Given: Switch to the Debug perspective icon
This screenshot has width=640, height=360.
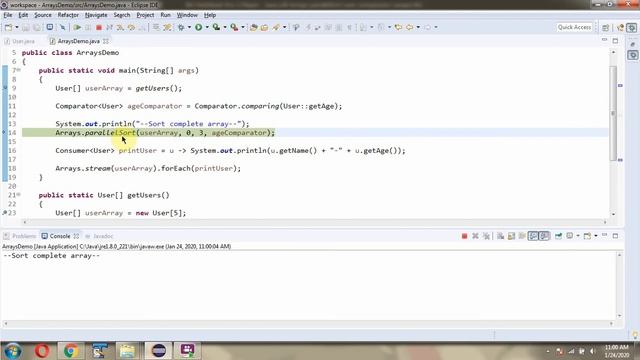Looking at the screenshot, I should 632,27.
